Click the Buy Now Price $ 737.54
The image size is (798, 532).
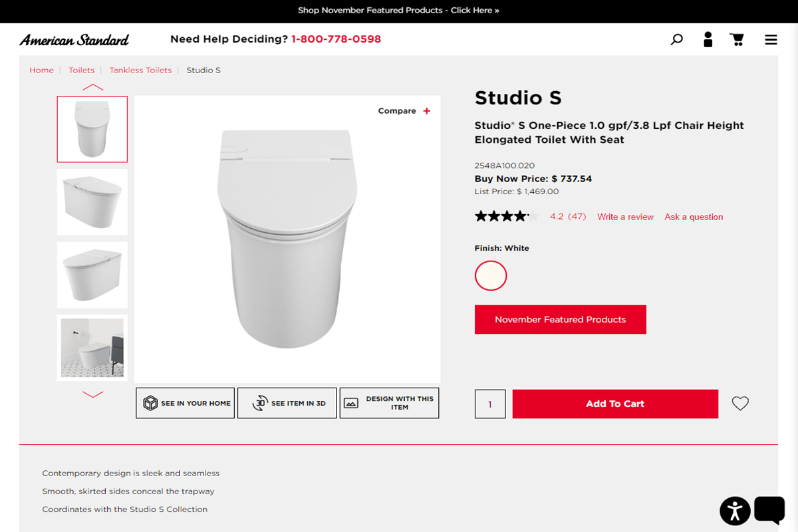click(x=533, y=179)
